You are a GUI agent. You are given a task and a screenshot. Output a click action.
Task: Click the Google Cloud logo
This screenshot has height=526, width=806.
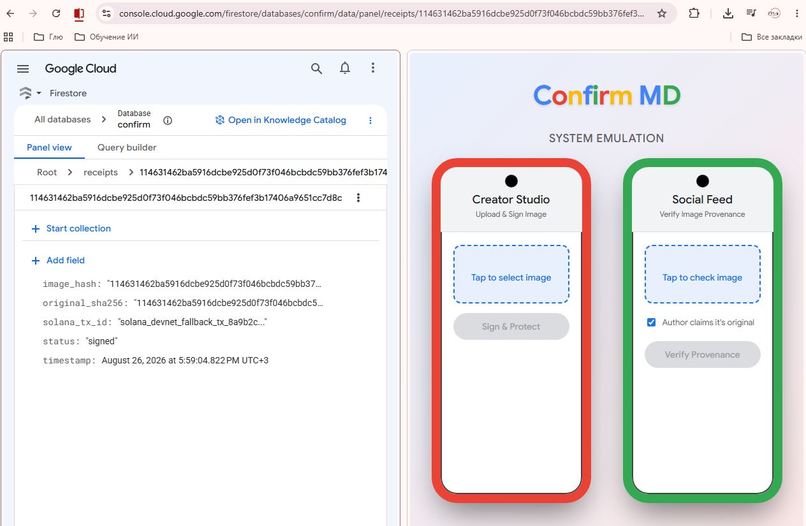click(x=81, y=68)
